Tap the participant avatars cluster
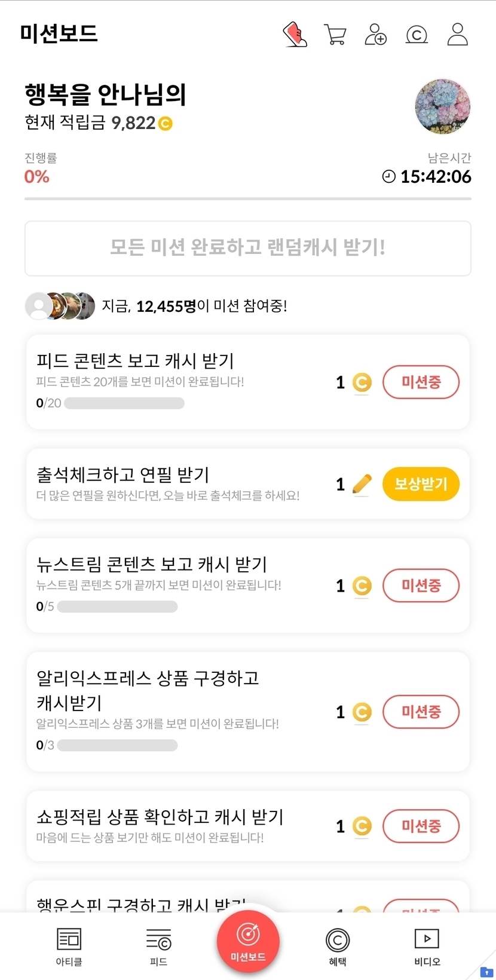 point(60,306)
